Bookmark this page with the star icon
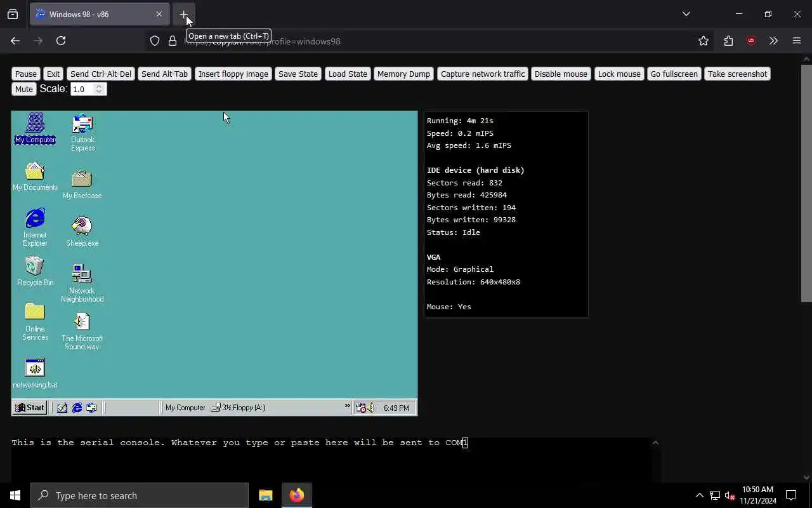Screen dimensions: 812x508 click(704, 41)
